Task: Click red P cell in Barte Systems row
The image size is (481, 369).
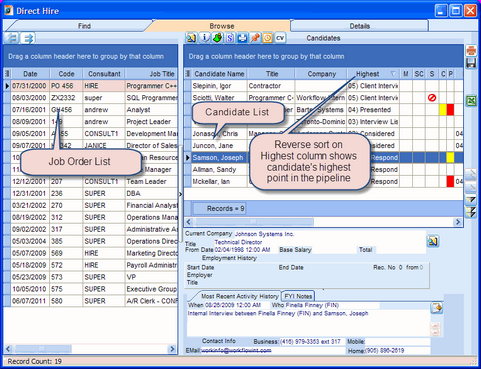Action: [x=450, y=110]
